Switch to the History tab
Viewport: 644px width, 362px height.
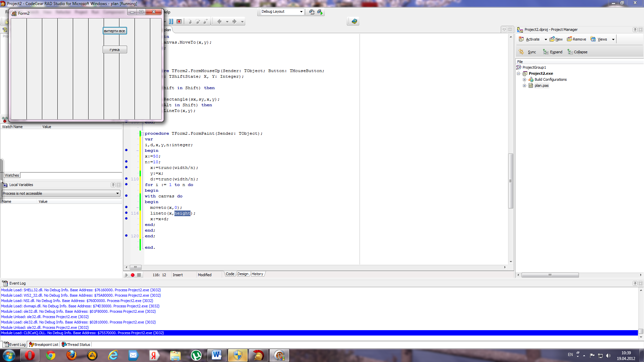pyautogui.click(x=257, y=274)
